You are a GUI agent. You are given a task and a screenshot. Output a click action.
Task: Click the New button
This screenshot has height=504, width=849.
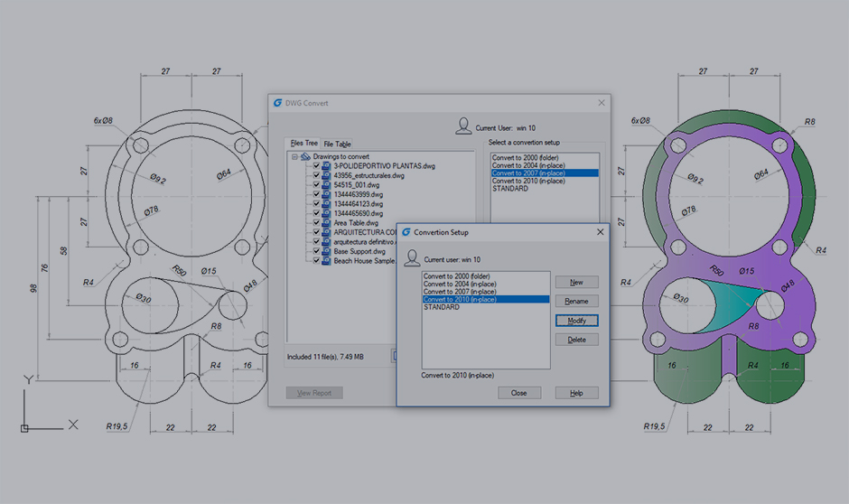coord(576,282)
